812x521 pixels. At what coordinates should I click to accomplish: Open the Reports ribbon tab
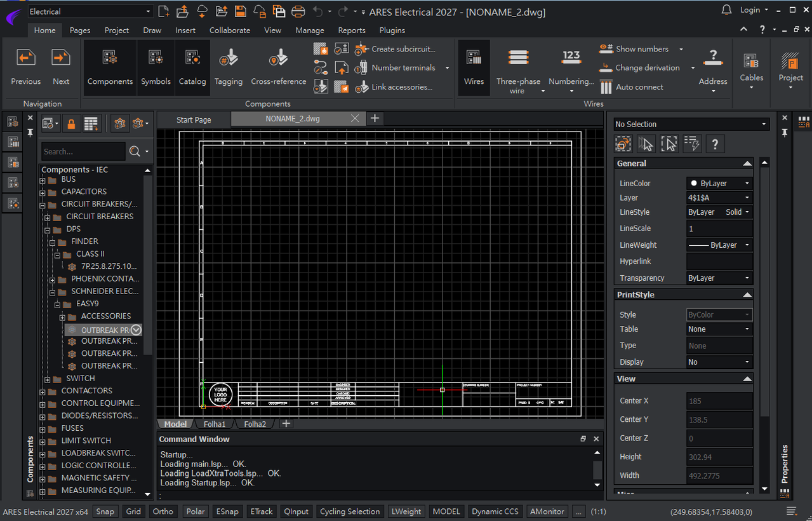tap(352, 30)
